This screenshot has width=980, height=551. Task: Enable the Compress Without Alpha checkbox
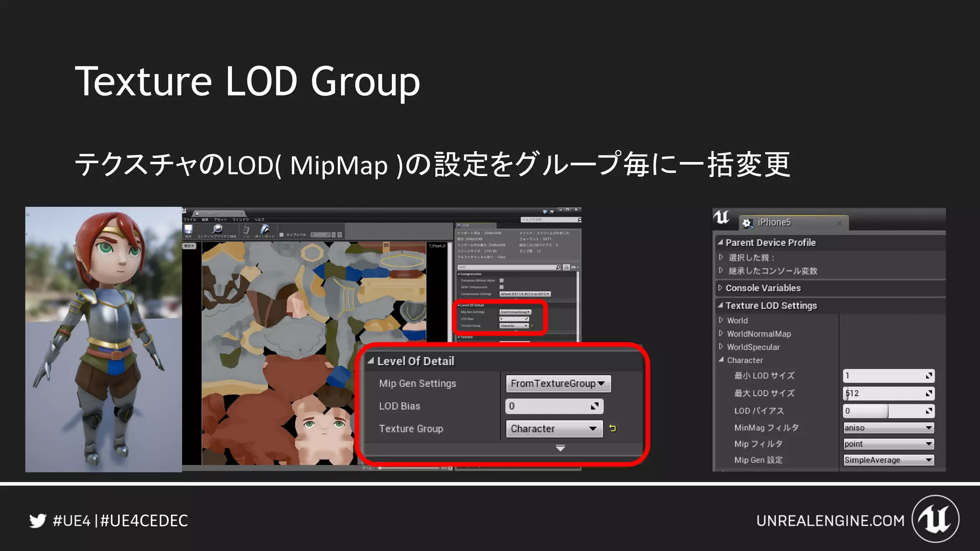pyautogui.click(x=501, y=280)
